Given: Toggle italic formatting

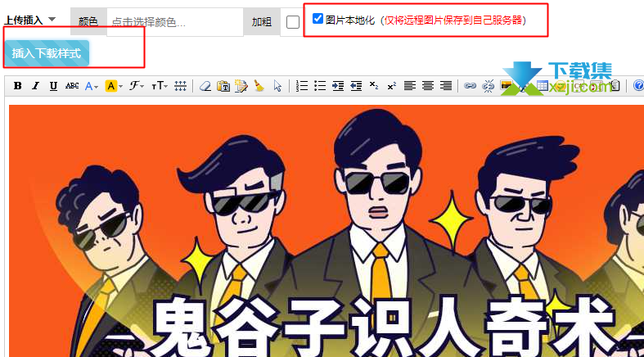Looking at the screenshot, I should click(x=36, y=86).
